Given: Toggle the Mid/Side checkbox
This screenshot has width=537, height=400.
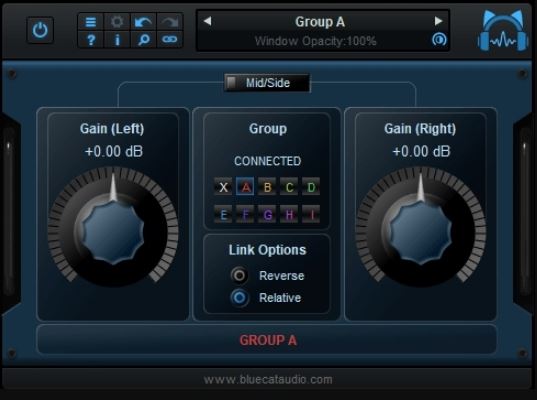Looking at the screenshot, I should (x=232, y=83).
